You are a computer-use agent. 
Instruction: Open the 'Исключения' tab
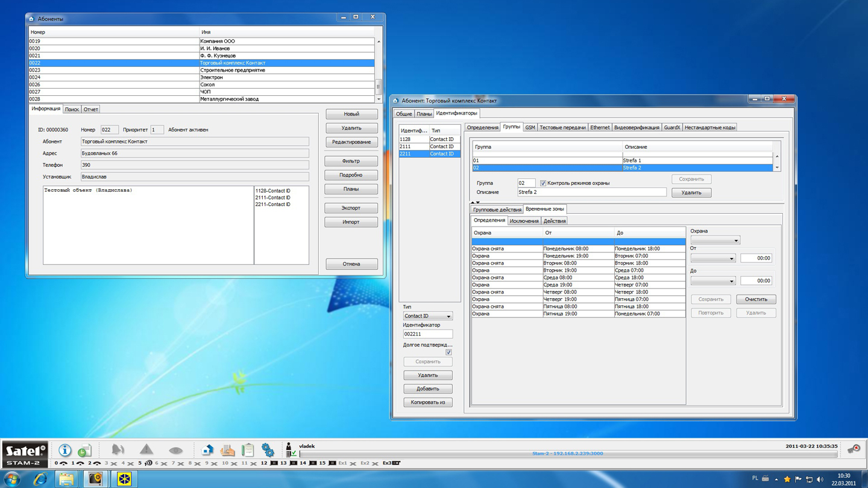[x=524, y=221]
